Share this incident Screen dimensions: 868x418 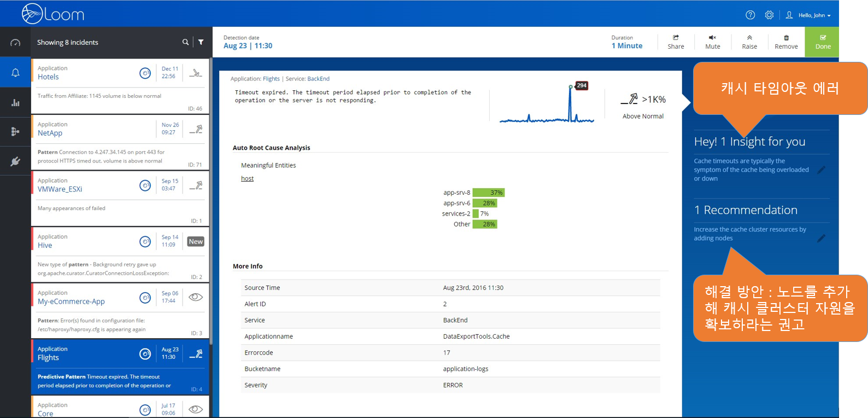[676, 42]
